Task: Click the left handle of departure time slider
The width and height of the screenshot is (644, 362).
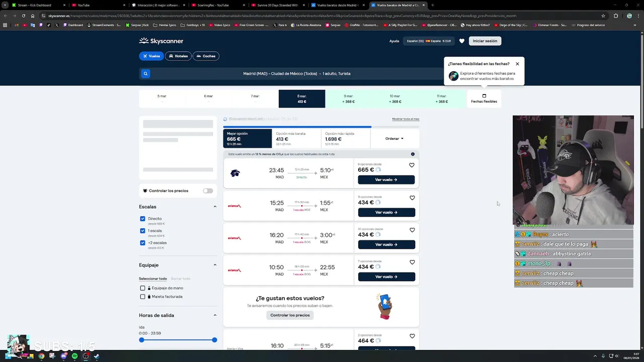Action: pyautogui.click(x=141, y=340)
